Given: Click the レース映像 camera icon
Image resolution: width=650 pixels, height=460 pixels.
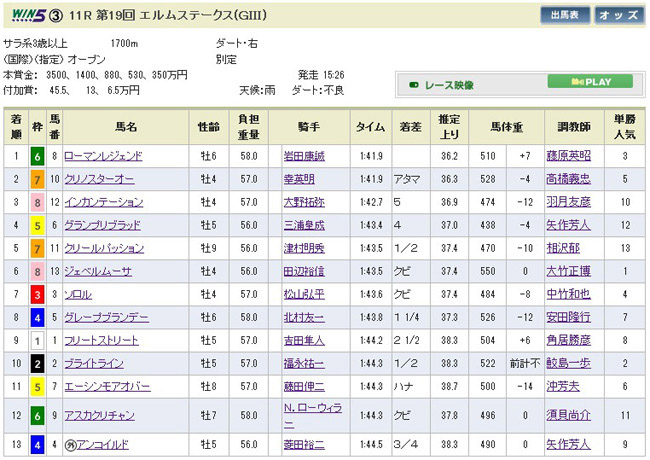Looking at the screenshot, I should [413, 83].
